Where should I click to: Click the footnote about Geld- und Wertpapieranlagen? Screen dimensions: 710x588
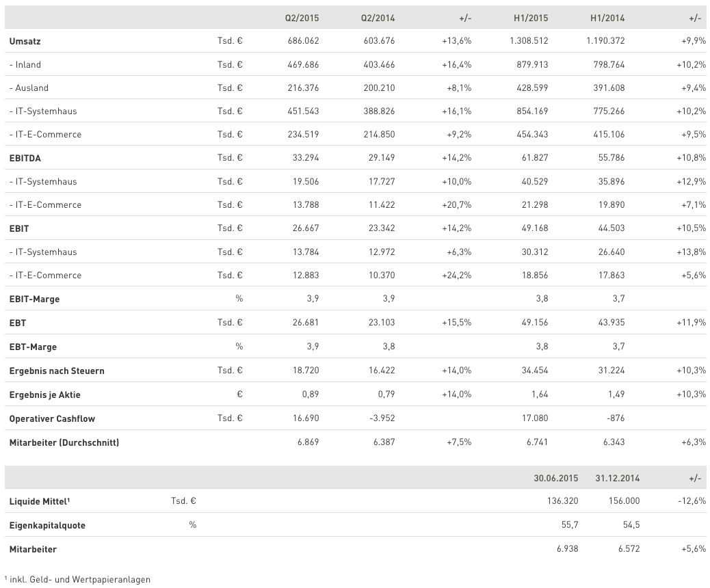click(77, 579)
